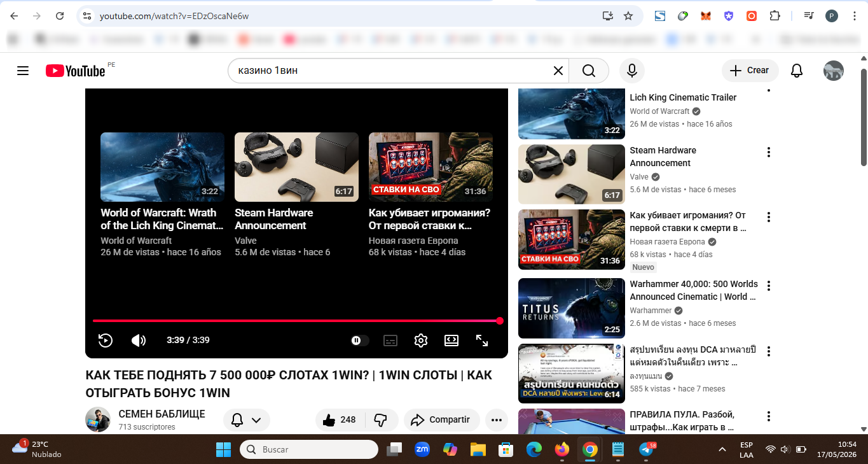View site information icon in address bar
This screenshot has height=464, width=868.
(x=88, y=16)
